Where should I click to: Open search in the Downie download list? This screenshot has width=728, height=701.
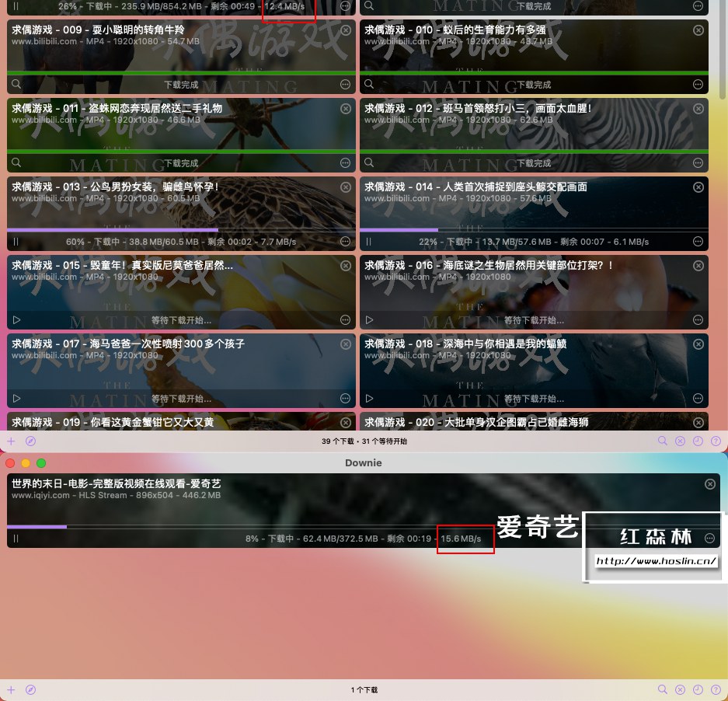[x=662, y=690]
